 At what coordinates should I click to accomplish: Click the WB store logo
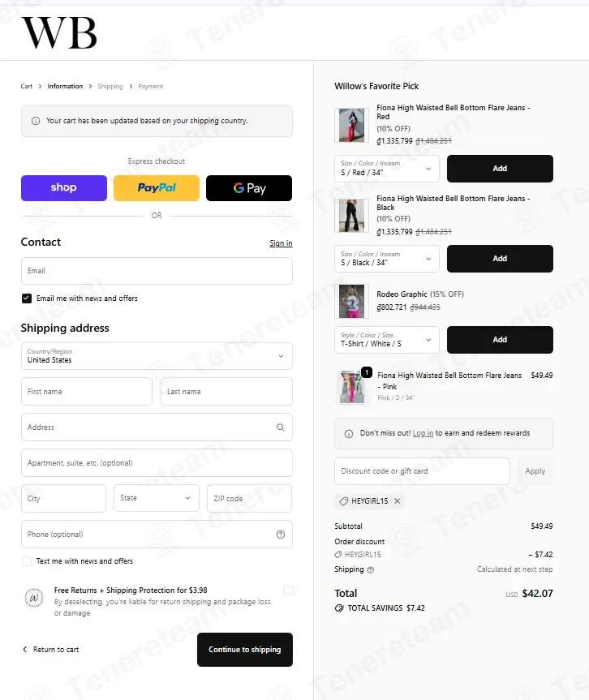click(x=59, y=32)
